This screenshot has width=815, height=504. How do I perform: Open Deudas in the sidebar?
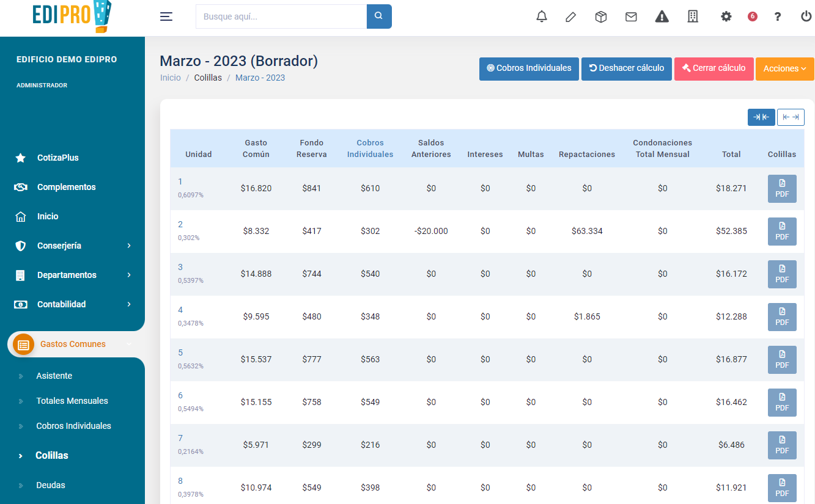51,485
